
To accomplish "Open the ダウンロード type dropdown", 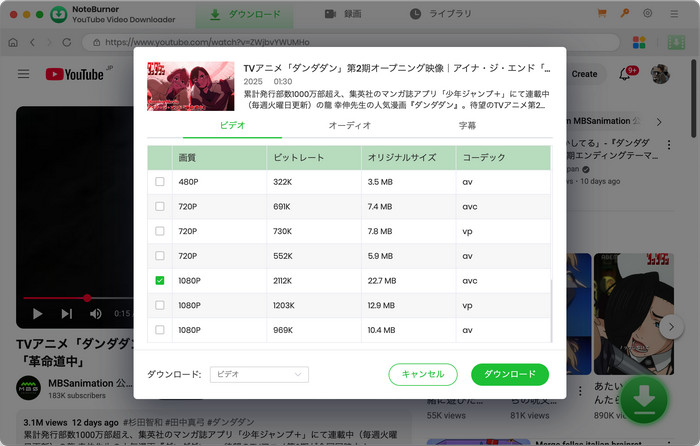I will pos(259,374).
